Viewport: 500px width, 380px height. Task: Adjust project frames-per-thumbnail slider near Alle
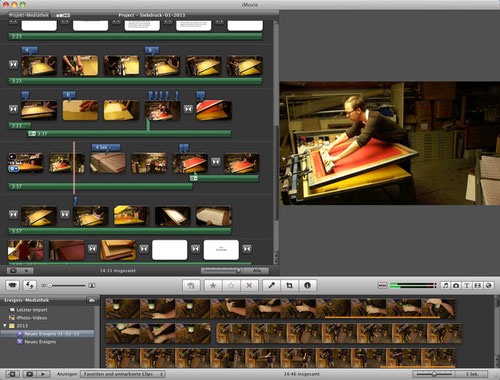[x=222, y=270]
